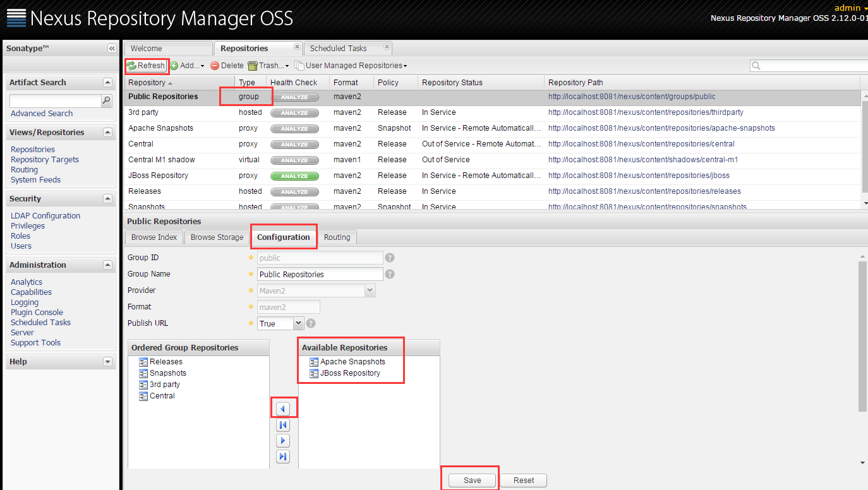This screenshot has width=868, height=490.
Task: Switch to the Scheduled Tasks tab
Action: (x=348, y=49)
